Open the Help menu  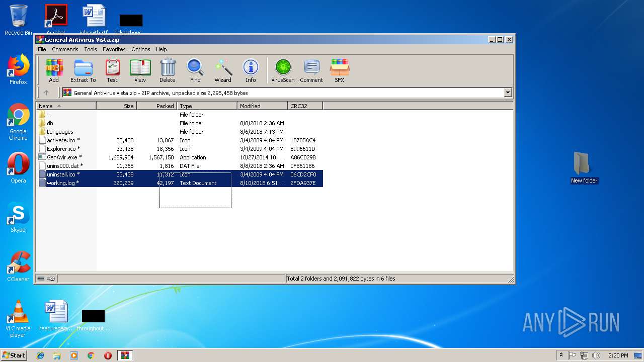(161, 49)
